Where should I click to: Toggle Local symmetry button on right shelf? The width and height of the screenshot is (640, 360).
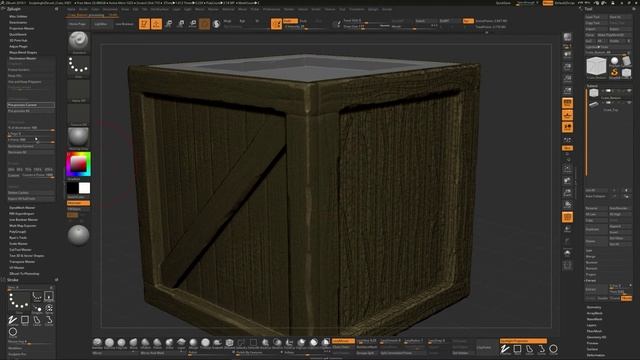[567, 127]
